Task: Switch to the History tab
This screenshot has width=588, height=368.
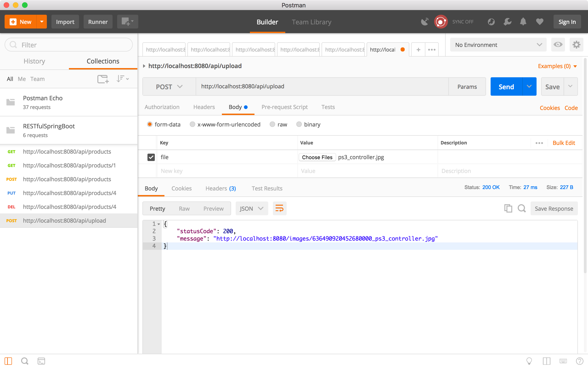Action: pos(34,61)
